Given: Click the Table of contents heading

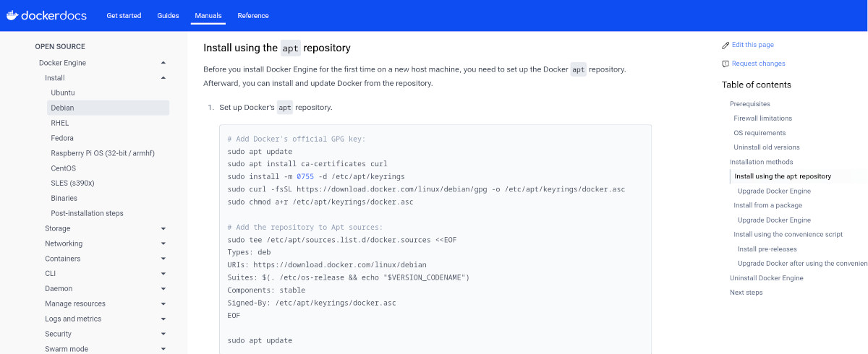Looking at the screenshot, I should tap(757, 85).
